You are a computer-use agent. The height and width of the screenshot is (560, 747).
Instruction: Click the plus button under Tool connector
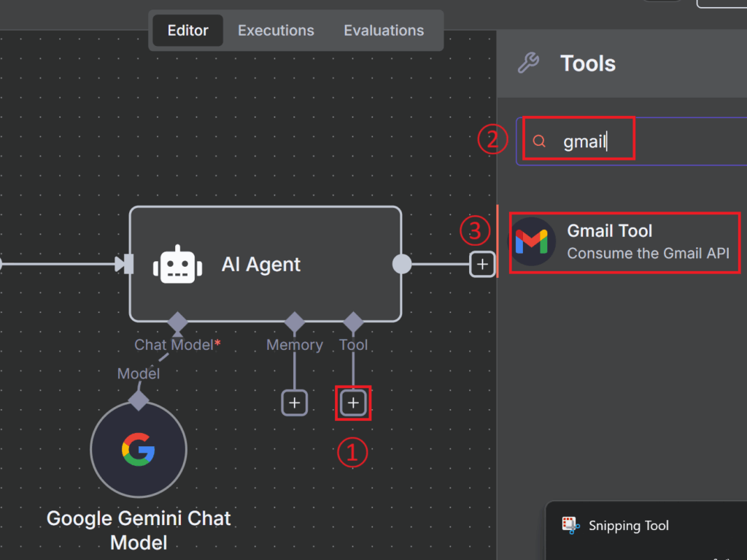(x=353, y=402)
